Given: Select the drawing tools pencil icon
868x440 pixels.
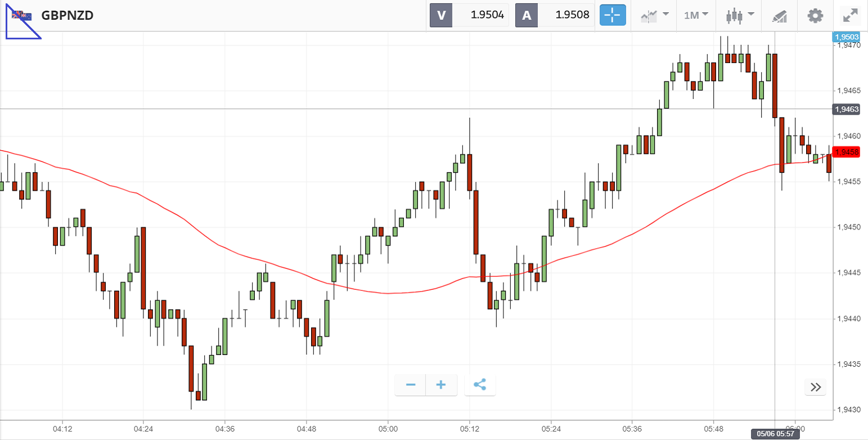Looking at the screenshot, I should (x=779, y=16).
